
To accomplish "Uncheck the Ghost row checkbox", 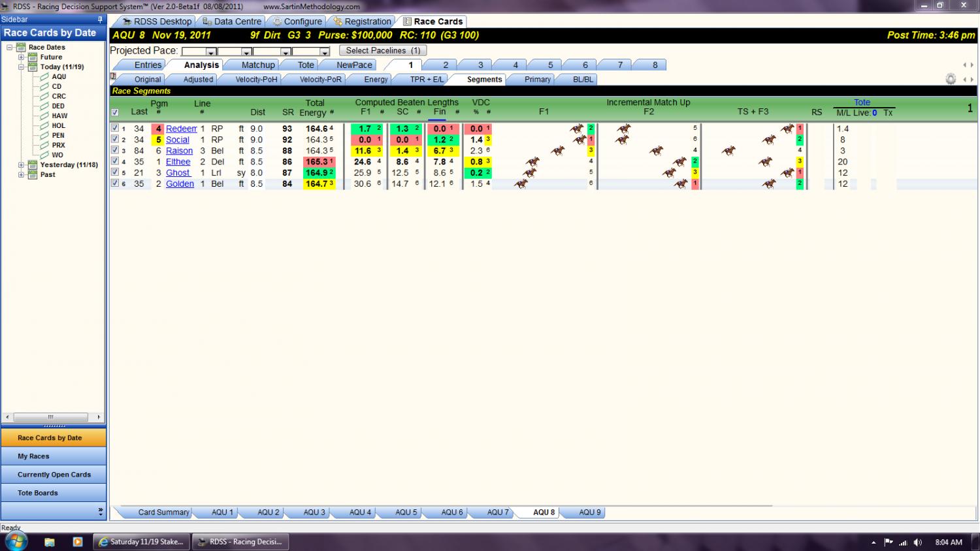I will click(x=115, y=173).
